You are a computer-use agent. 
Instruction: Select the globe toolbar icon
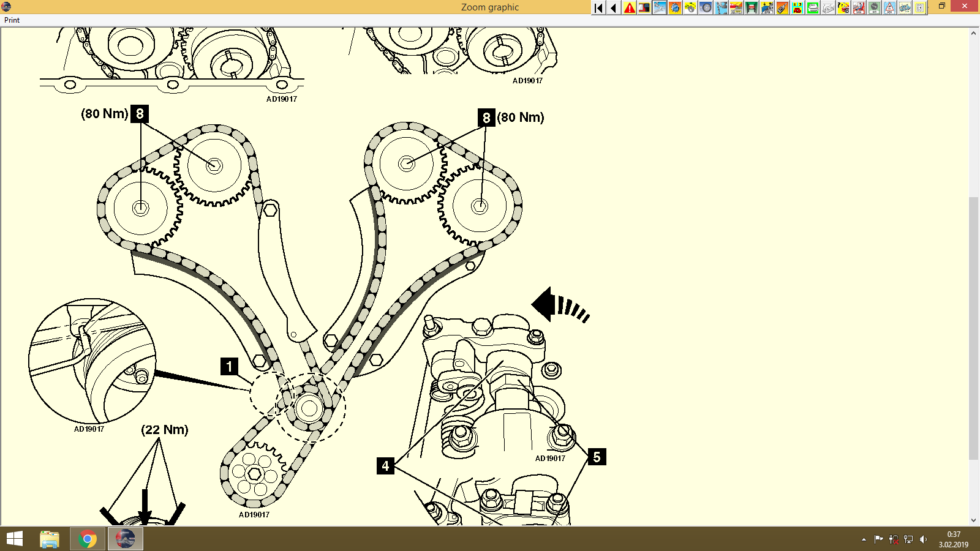pos(674,8)
